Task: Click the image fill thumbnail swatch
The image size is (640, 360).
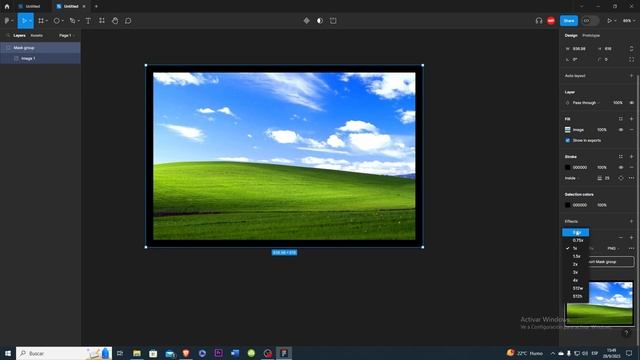Action: 567,130
